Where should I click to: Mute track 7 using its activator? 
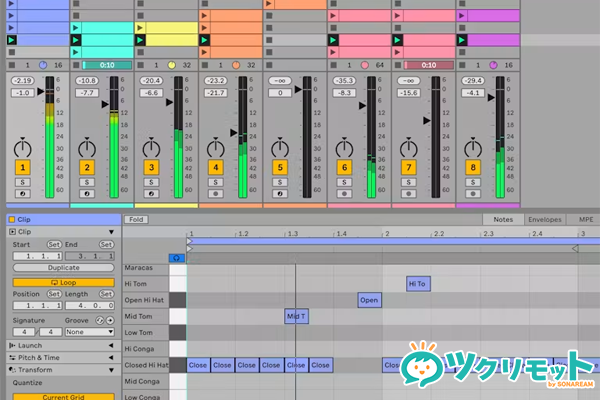tap(408, 167)
